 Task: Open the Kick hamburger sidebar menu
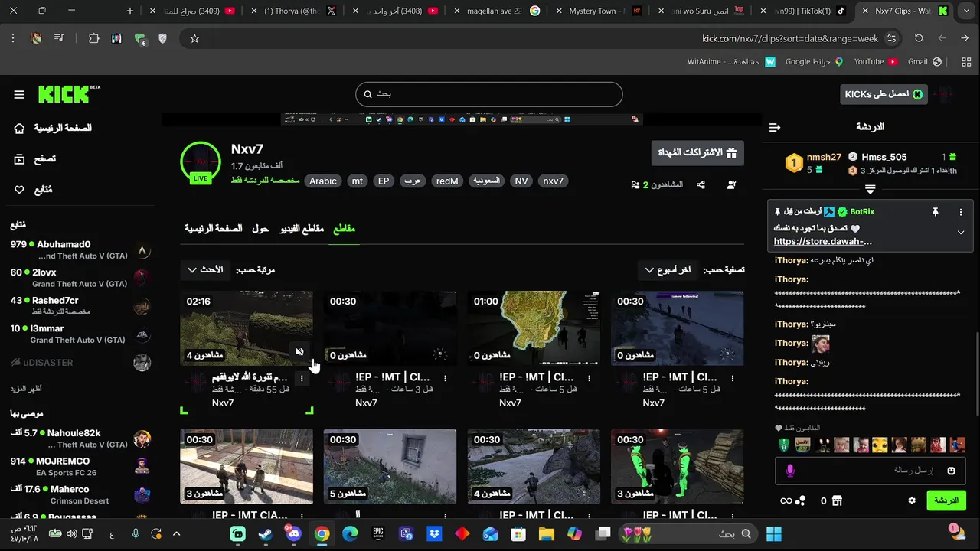pyautogui.click(x=19, y=94)
